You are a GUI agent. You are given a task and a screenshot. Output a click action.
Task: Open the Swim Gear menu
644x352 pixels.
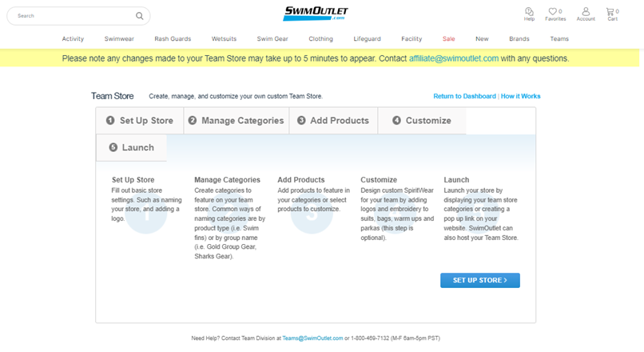point(272,38)
